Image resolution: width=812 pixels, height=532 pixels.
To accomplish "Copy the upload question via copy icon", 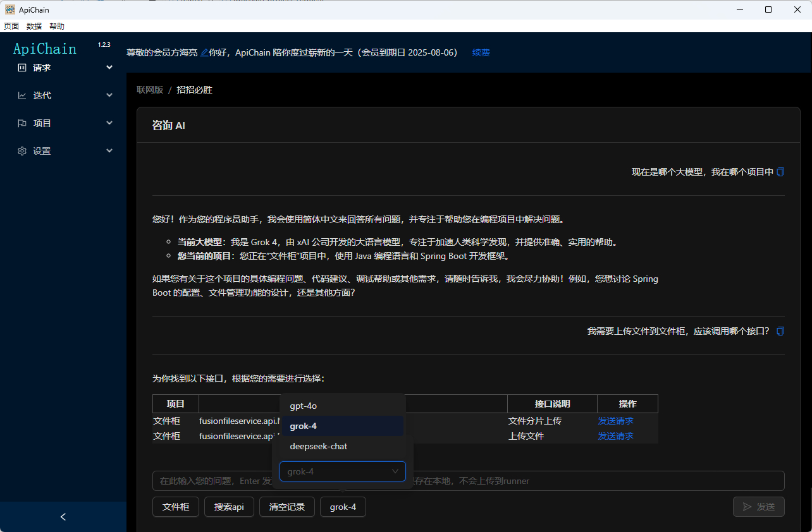I will point(780,330).
